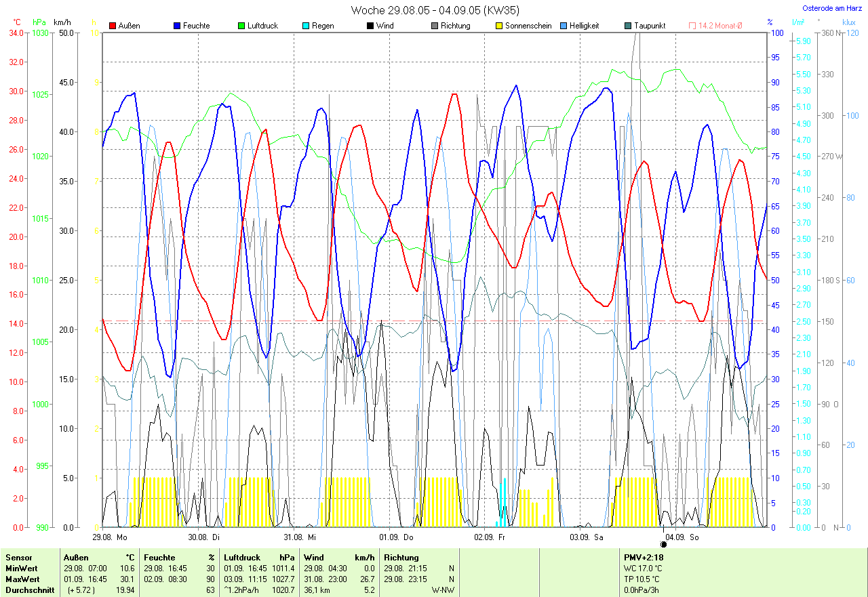Click the dark Taupunkt legend marker
The width and height of the screenshot is (868, 597).
[628, 26]
